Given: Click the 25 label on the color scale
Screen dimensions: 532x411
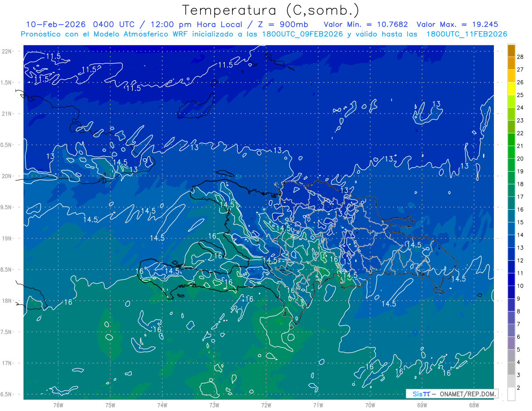Looking at the screenshot, I should point(520,95).
